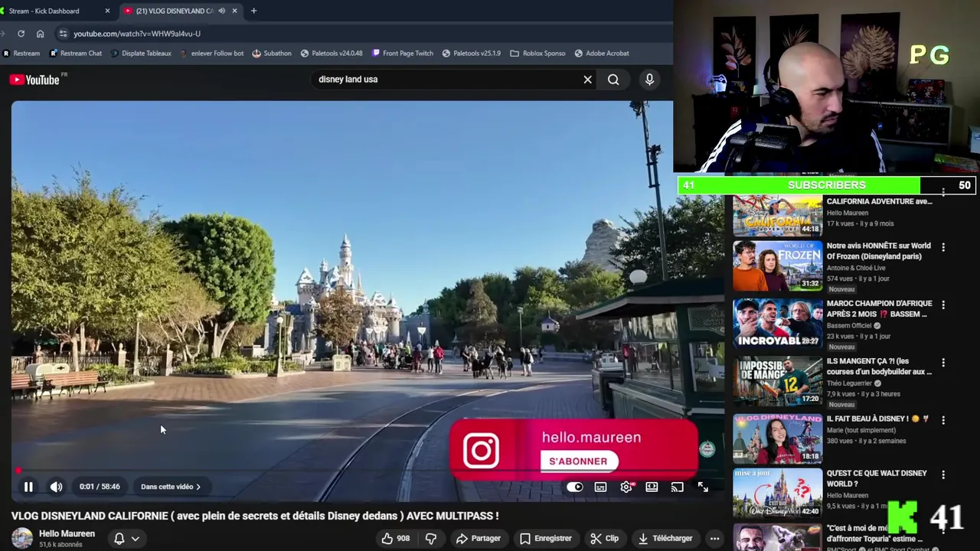Open options menu for World of Frozen video
This screenshot has width=980, height=551.
[943, 247]
